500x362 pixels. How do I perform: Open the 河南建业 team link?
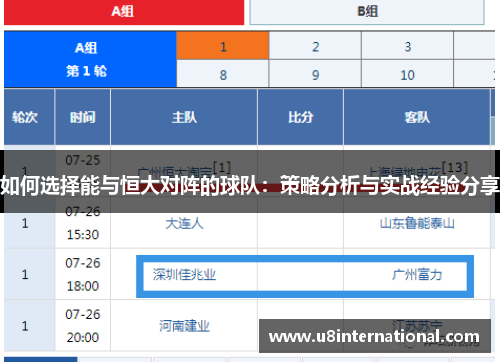[184, 326]
